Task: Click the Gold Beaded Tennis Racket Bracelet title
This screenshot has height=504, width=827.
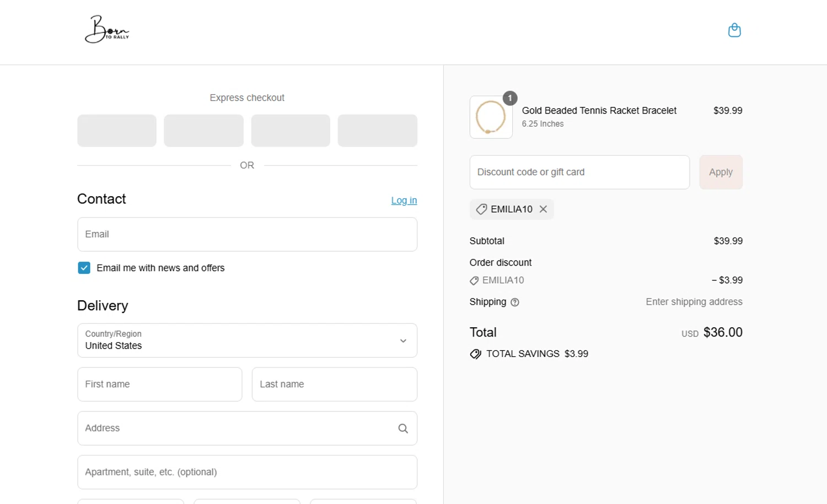Action: (x=599, y=111)
